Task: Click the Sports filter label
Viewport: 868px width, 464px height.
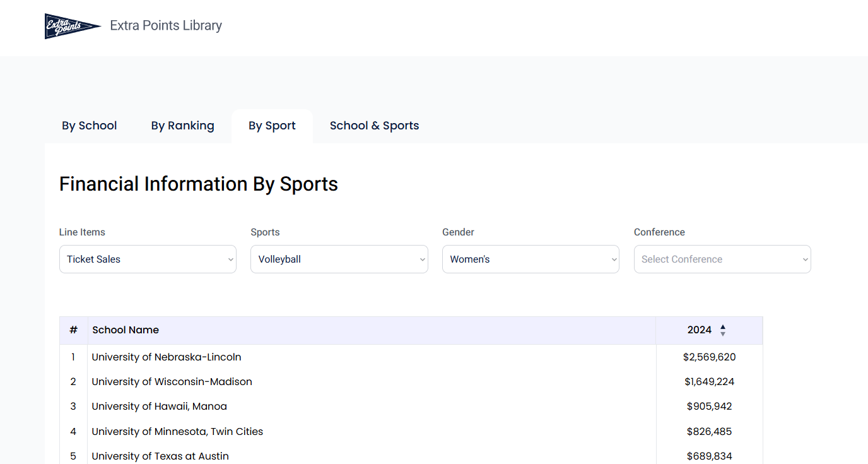Action: (265, 232)
